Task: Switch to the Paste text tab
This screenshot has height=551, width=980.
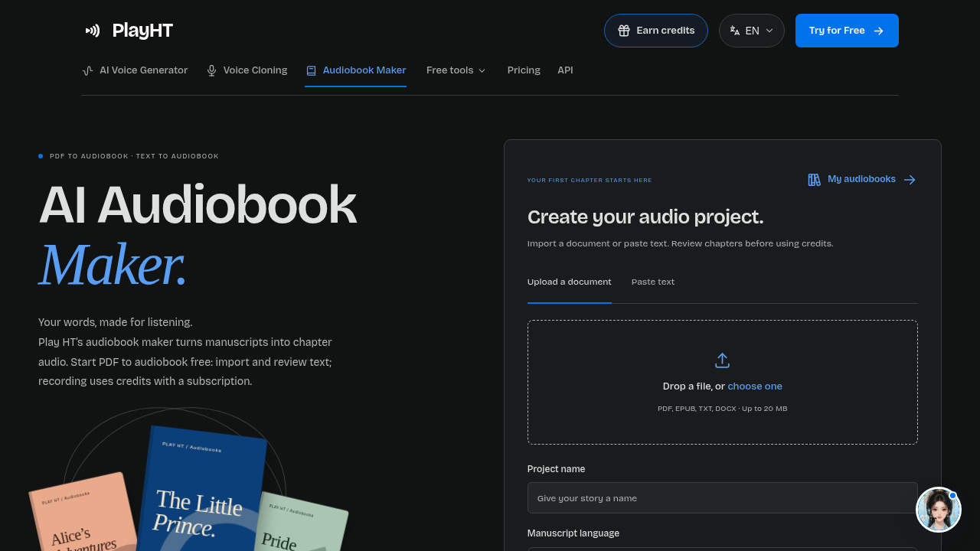Action: point(653,282)
